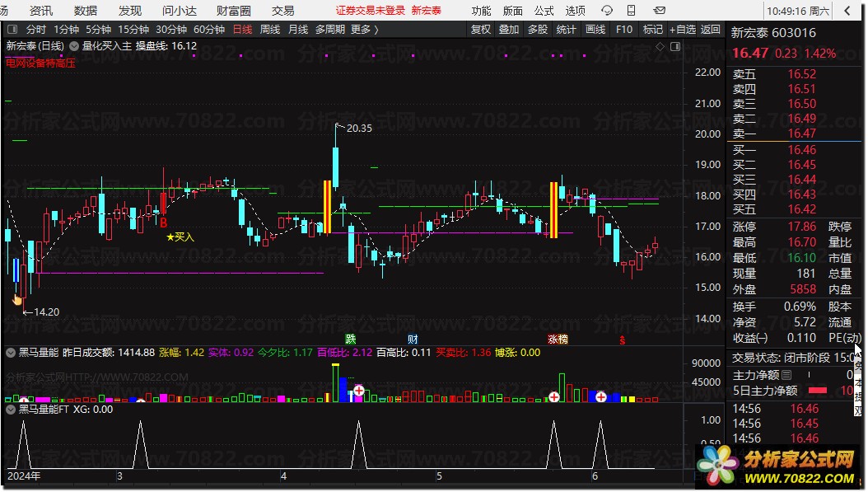868x492 pixels.
Task: Click the 复权 toolbar button
Action: [481, 30]
